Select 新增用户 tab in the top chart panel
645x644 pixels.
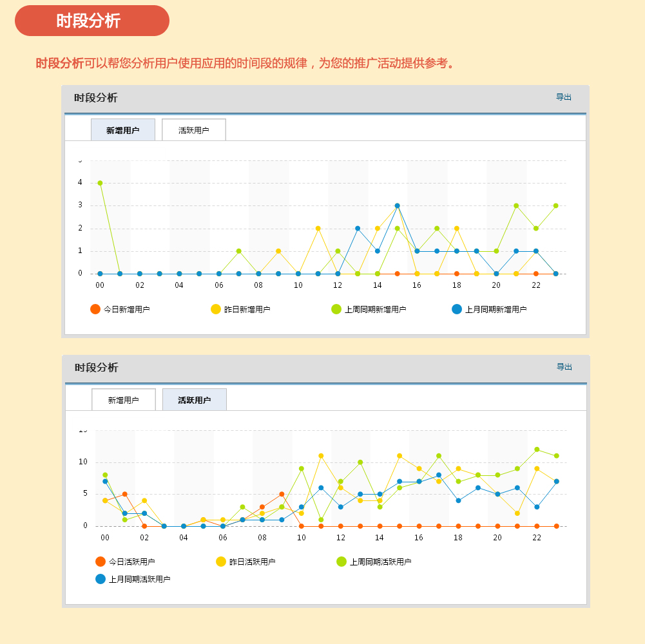[123, 130]
